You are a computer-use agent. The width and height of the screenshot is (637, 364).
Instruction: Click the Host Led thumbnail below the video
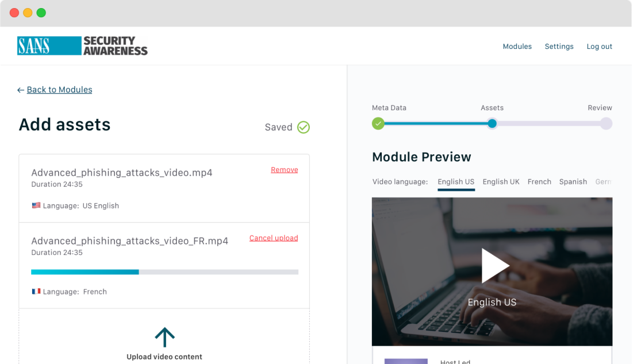point(406,361)
